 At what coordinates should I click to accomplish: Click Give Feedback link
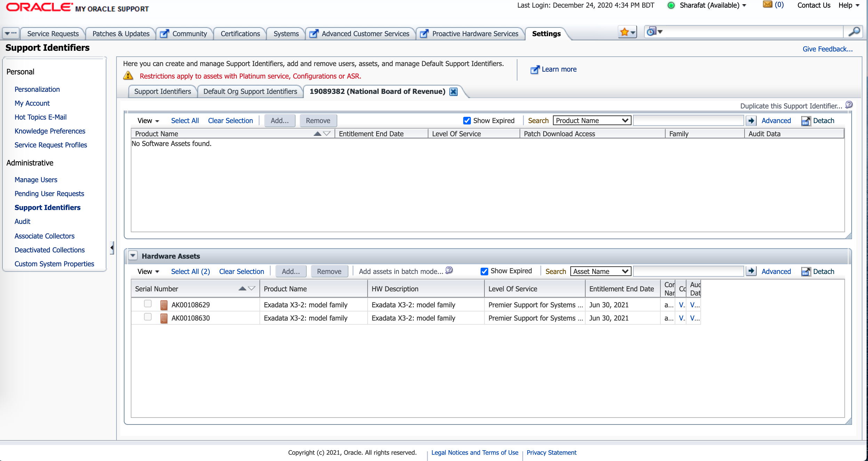pos(828,49)
